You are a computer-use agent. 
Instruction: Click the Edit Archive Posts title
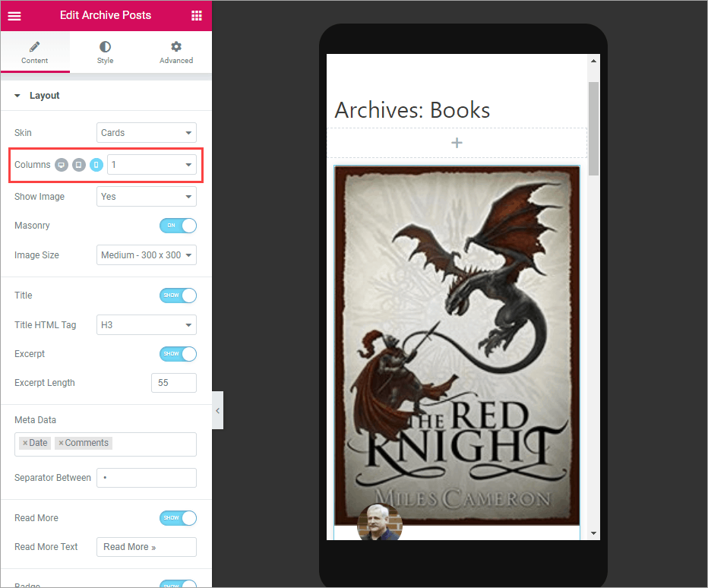[106, 15]
